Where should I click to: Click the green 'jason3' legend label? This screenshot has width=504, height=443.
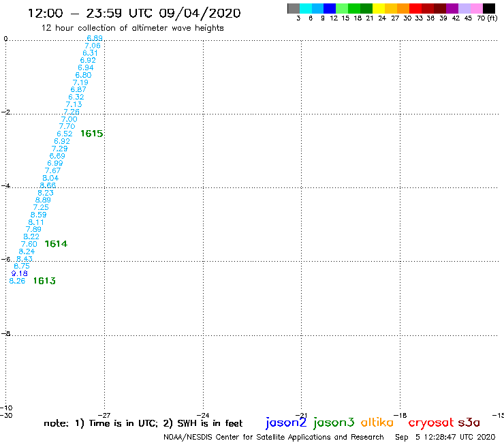[x=334, y=423]
